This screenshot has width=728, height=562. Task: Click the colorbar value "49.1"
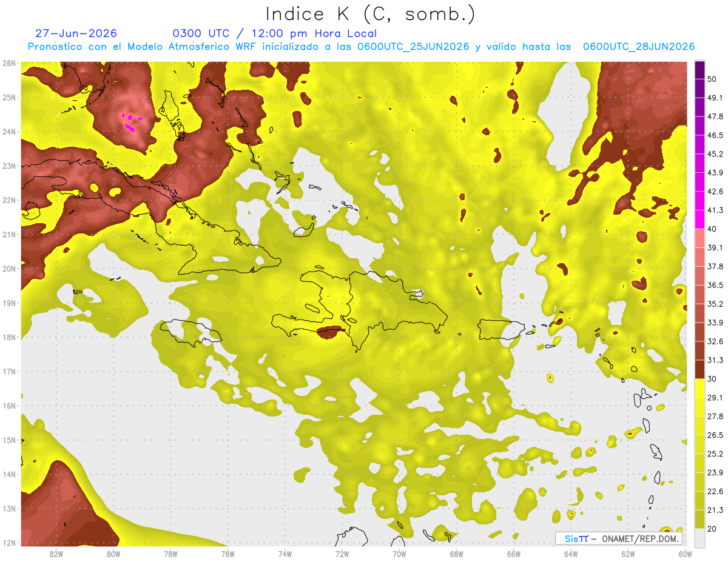(x=715, y=98)
